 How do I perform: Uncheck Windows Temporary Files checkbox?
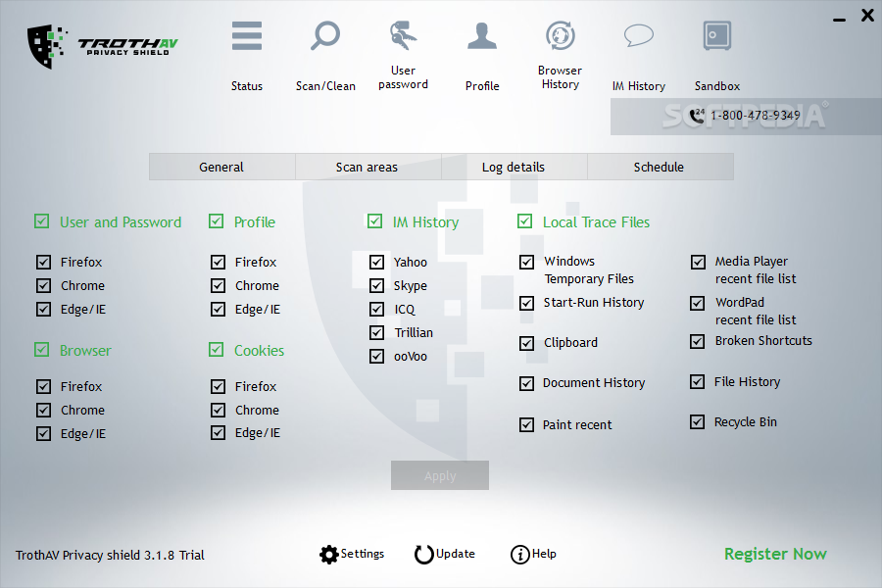tap(526, 262)
